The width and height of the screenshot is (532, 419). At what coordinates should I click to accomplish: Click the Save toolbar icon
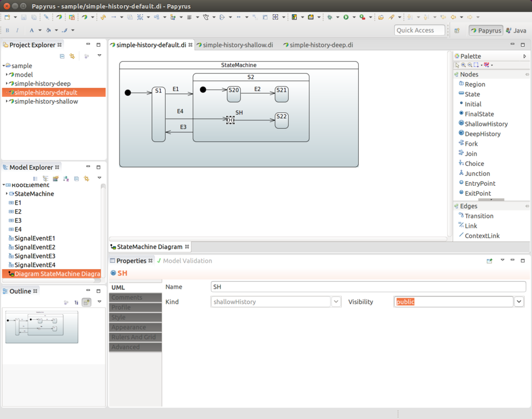pos(24,17)
